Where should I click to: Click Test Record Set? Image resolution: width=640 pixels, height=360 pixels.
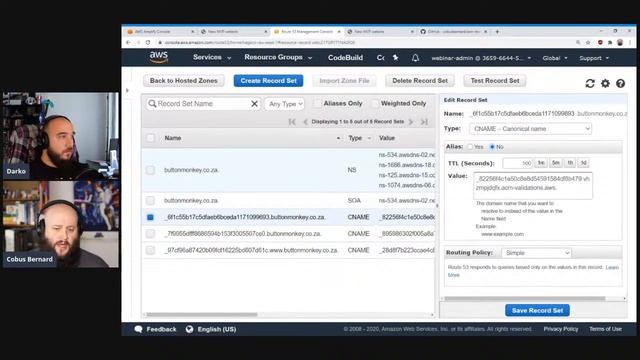(x=495, y=81)
